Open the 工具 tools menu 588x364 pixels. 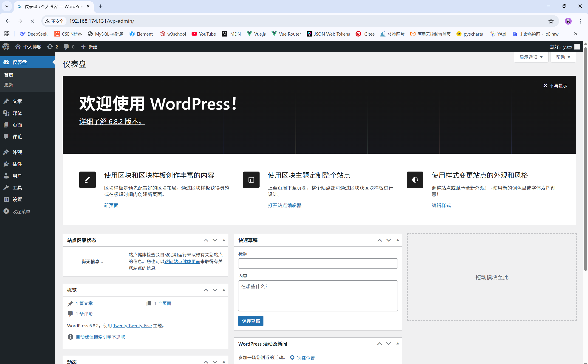click(28, 188)
